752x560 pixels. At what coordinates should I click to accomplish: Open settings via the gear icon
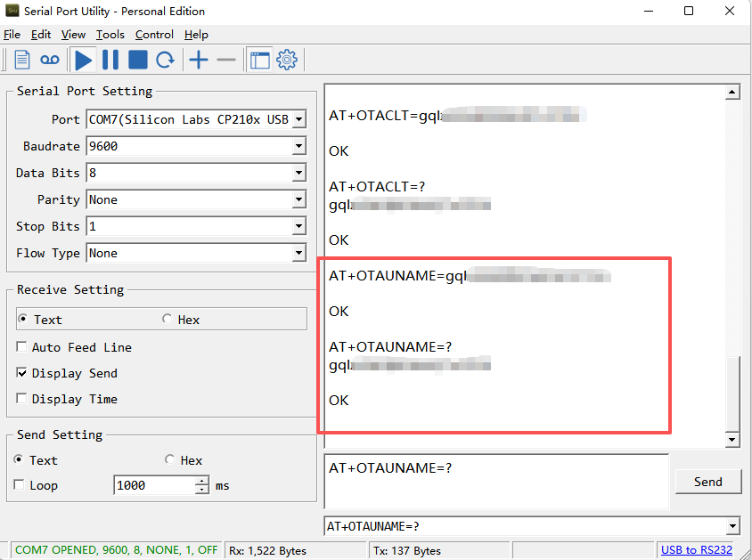click(x=287, y=60)
